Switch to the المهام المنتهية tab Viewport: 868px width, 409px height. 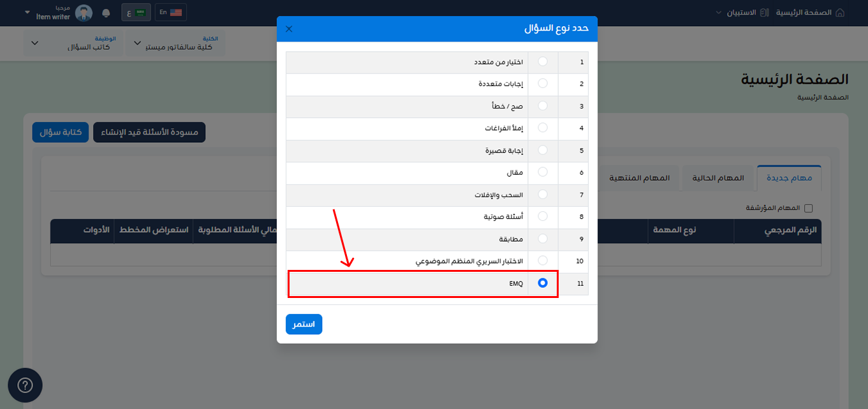coord(640,178)
